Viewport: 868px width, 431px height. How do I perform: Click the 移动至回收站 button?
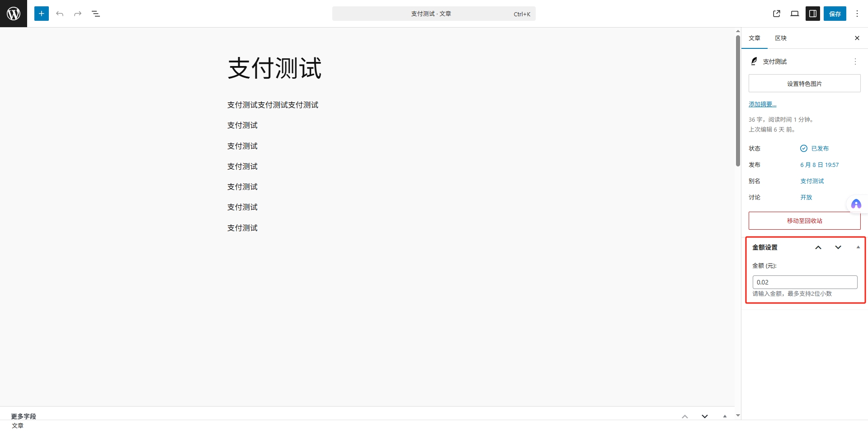click(804, 221)
